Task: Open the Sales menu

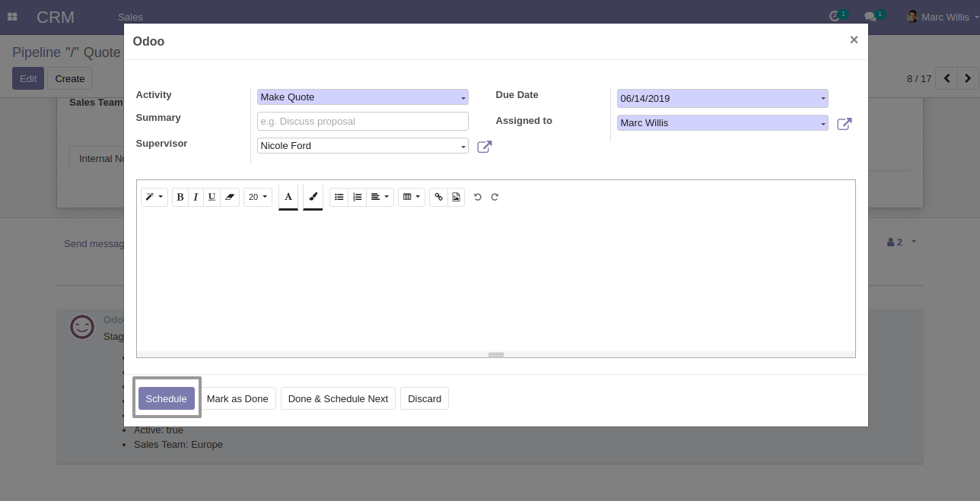Action: 130,17
